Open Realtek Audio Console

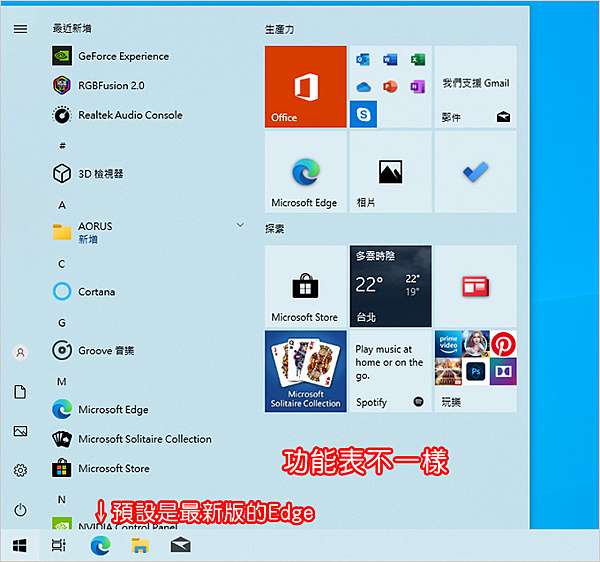click(x=117, y=114)
